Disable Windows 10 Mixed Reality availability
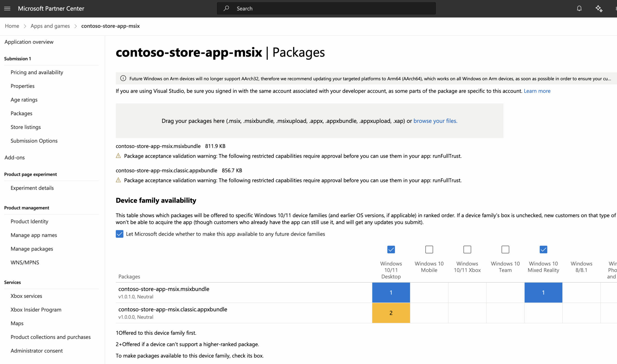 pos(543,249)
